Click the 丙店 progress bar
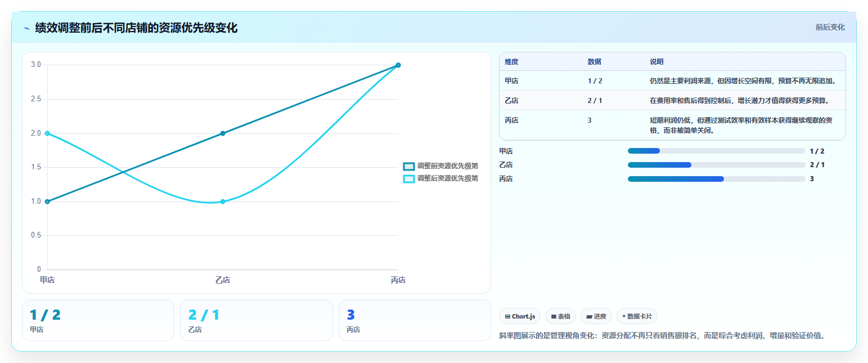The image size is (868, 363). (716, 179)
